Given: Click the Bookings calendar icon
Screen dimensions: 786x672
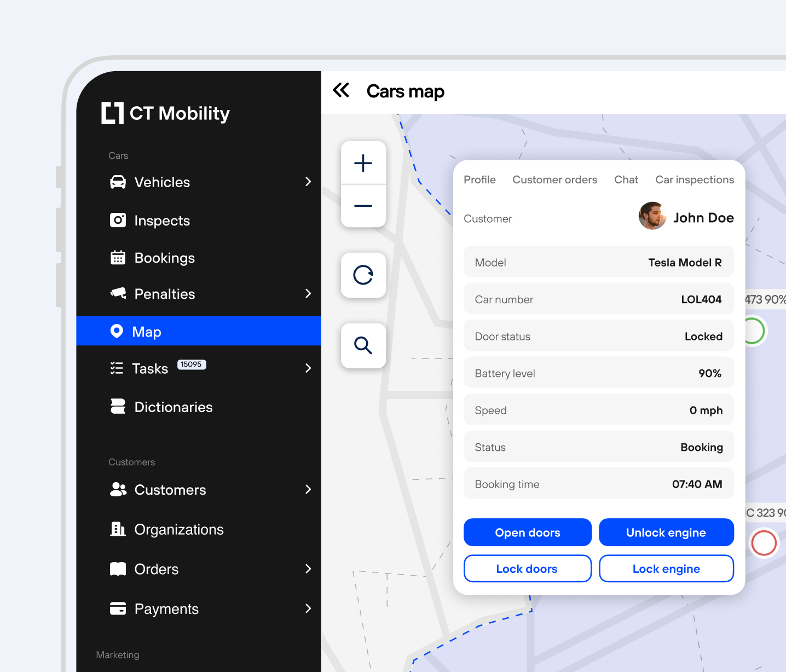Looking at the screenshot, I should pos(118,258).
